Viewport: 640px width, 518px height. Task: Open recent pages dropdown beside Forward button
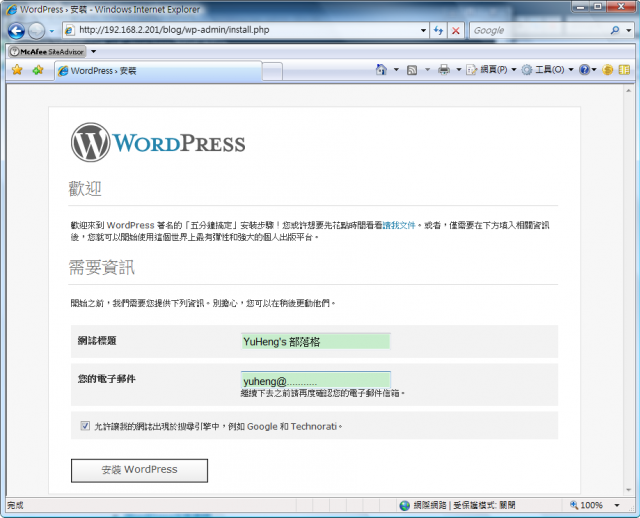51,31
